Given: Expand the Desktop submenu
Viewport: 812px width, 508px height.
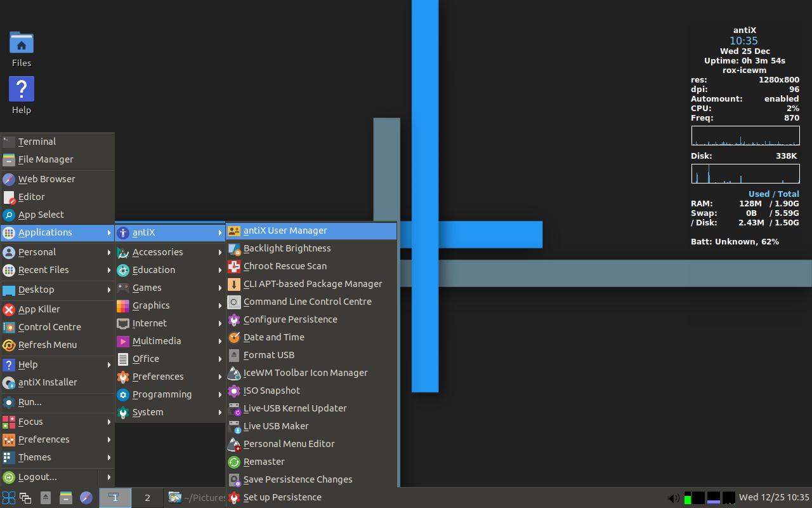Looking at the screenshot, I should pos(58,290).
